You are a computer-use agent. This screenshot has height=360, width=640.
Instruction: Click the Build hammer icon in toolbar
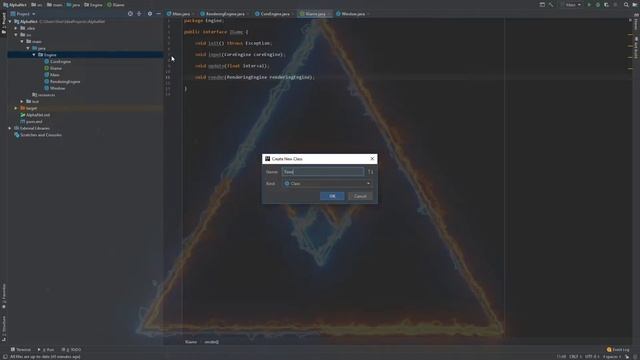point(551,5)
